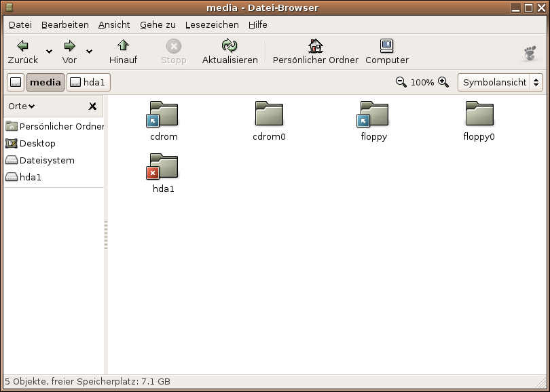Click the Vor forward arrow icon
Image resolution: width=550 pixels, height=392 pixels.
pos(69,46)
